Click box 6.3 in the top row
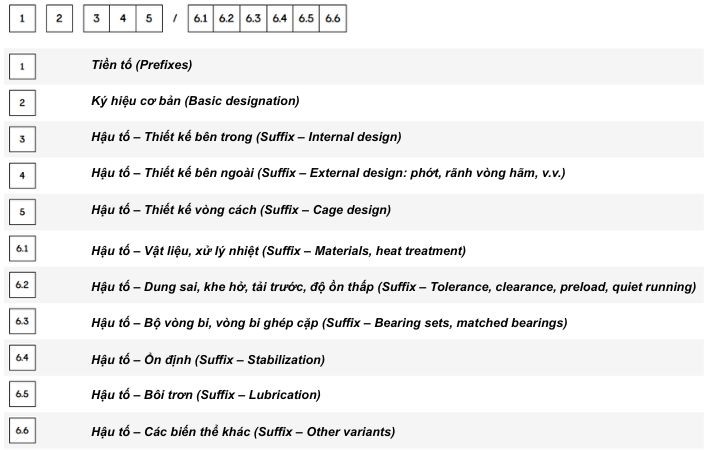The width and height of the screenshot is (709, 450). tap(253, 19)
